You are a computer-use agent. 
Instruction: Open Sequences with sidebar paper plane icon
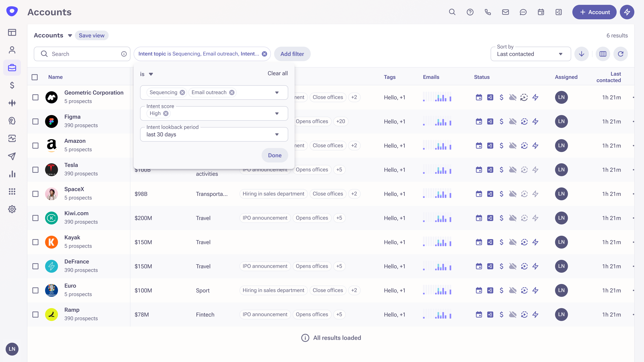12,156
